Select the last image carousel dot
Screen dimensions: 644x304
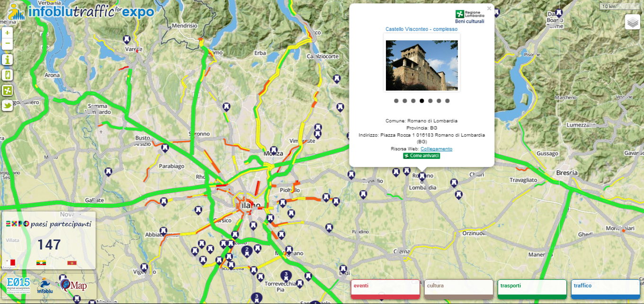447,101
